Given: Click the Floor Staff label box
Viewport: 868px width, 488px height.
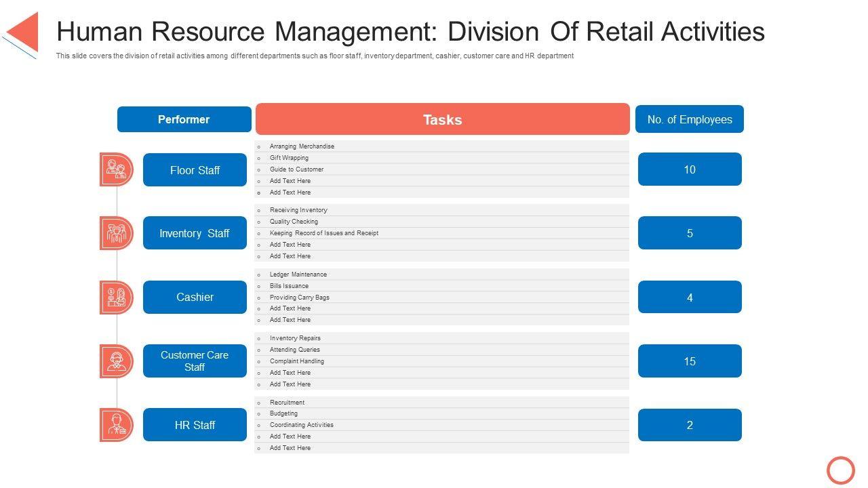Looking at the screenshot, I should [x=195, y=170].
